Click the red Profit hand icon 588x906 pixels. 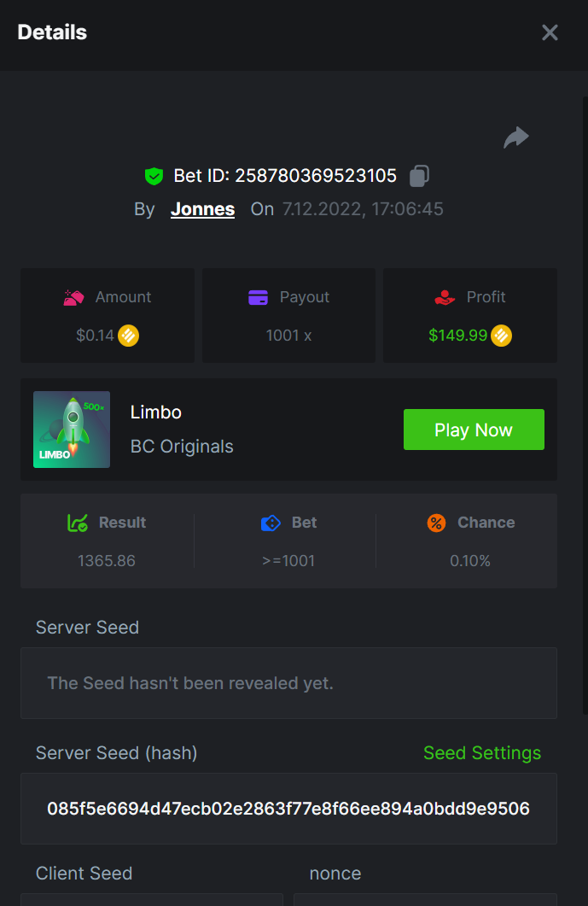pyautogui.click(x=445, y=297)
